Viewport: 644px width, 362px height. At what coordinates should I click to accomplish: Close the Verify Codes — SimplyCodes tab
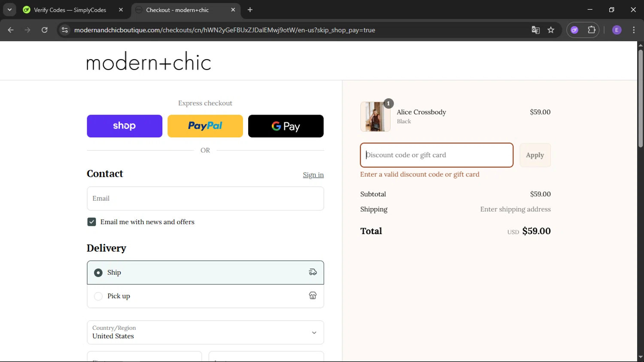pyautogui.click(x=121, y=9)
